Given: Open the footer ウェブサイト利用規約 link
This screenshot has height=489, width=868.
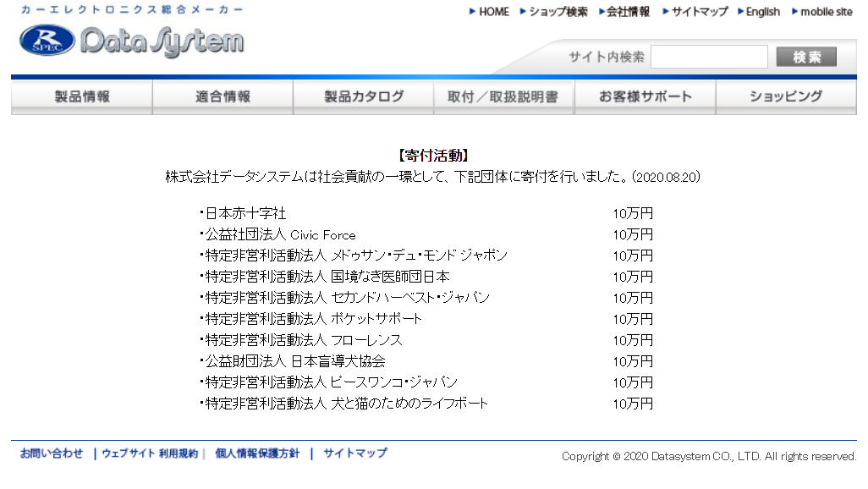Looking at the screenshot, I should (x=150, y=453).
